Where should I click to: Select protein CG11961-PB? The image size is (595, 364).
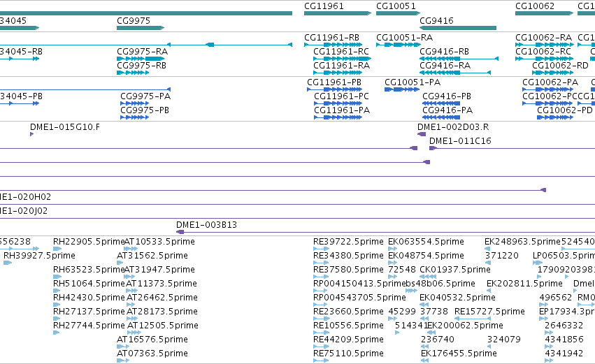pos(334,89)
